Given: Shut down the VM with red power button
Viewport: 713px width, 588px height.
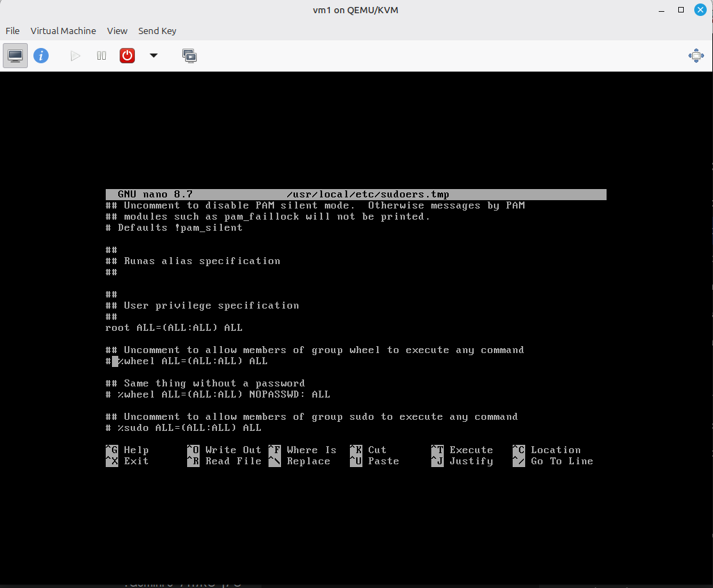Looking at the screenshot, I should [127, 56].
